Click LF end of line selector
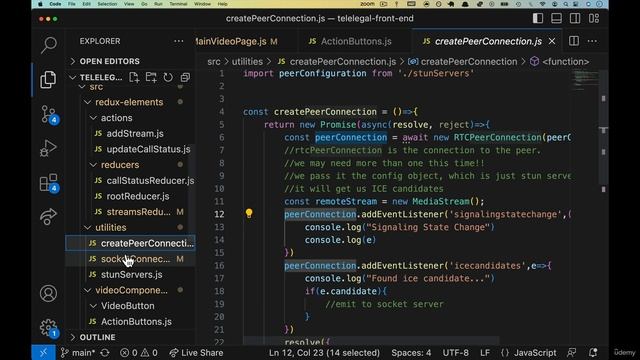The height and width of the screenshot is (360, 640). coord(484,353)
